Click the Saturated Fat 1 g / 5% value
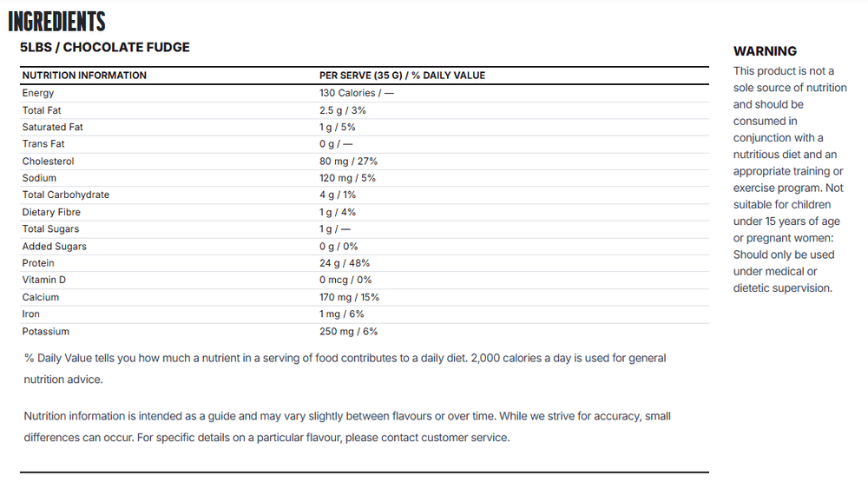 click(337, 127)
